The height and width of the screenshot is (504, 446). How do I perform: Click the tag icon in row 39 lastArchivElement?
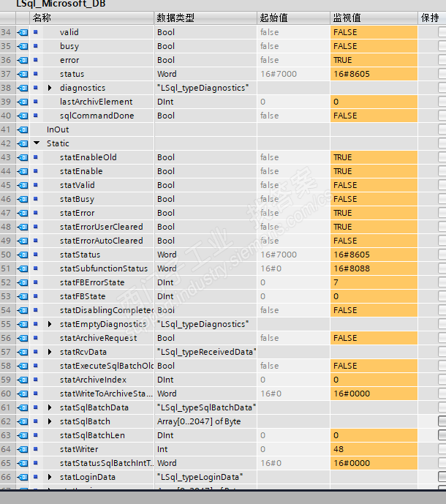[23, 102]
